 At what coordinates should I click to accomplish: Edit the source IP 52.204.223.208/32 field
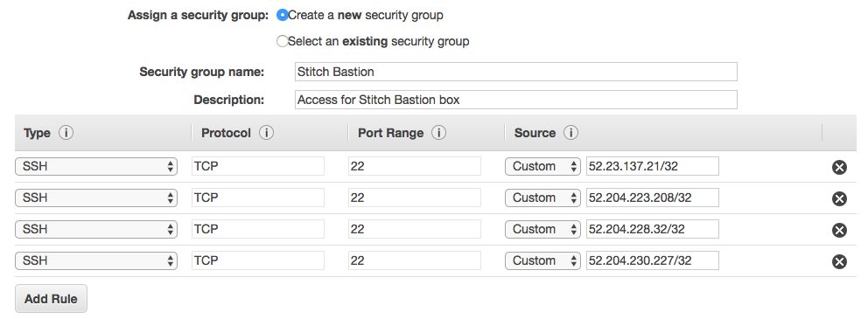point(653,198)
